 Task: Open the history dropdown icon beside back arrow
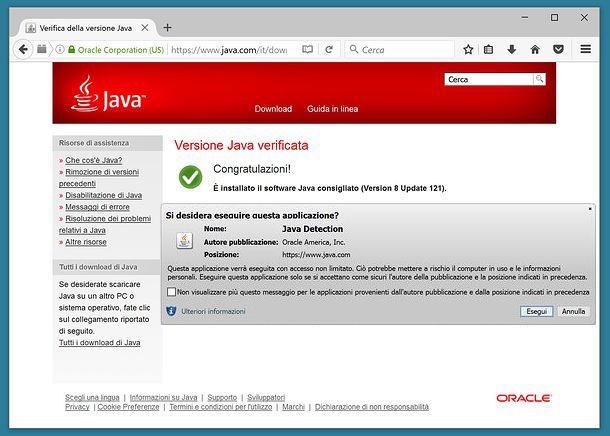pyautogui.click(x=42, y=49)
